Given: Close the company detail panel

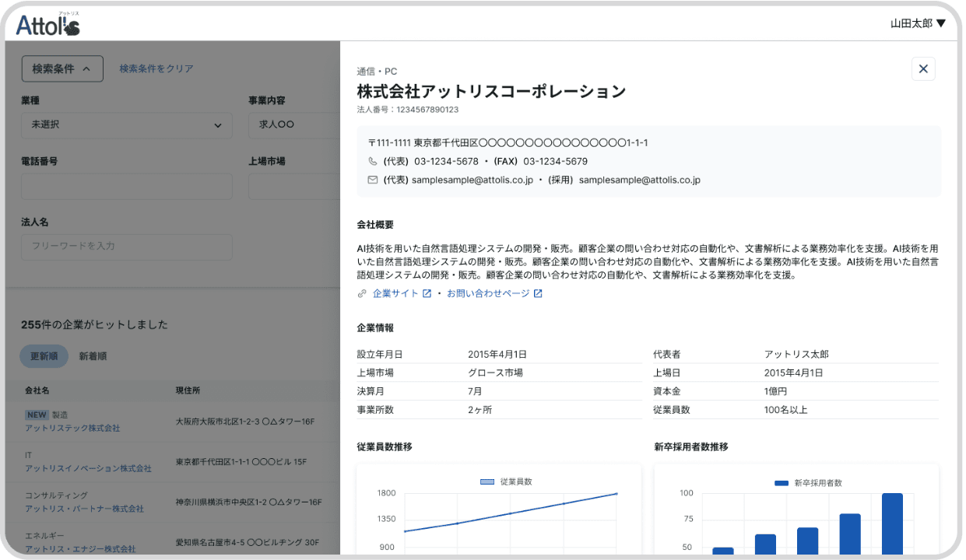Looking at the screenshot, I should (x=923, y=69).
